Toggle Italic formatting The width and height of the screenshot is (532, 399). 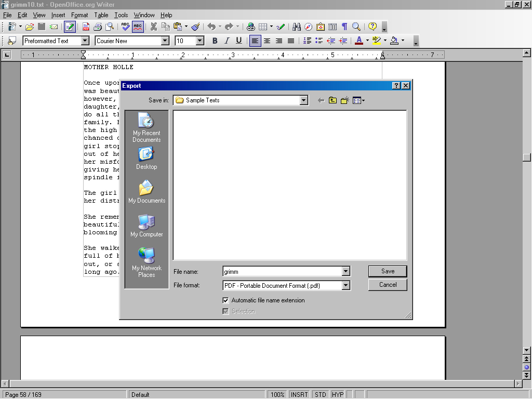pos(227,41)
